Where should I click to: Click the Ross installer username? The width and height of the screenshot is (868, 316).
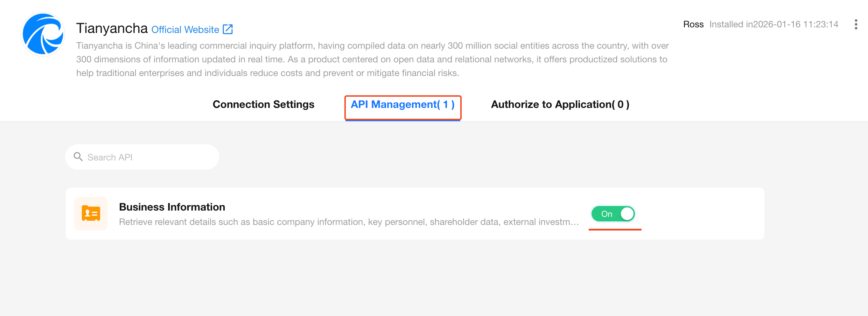click(693, 25)
